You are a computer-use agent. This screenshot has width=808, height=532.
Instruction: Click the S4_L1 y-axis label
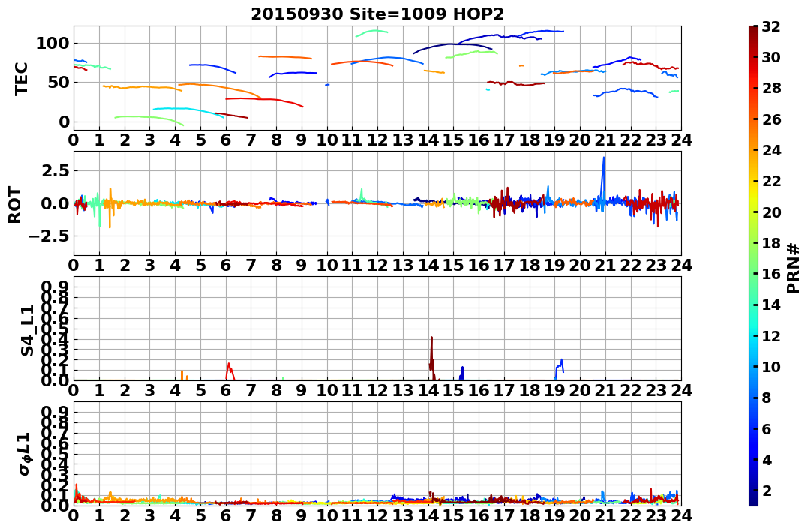click(x=27, y=330)
